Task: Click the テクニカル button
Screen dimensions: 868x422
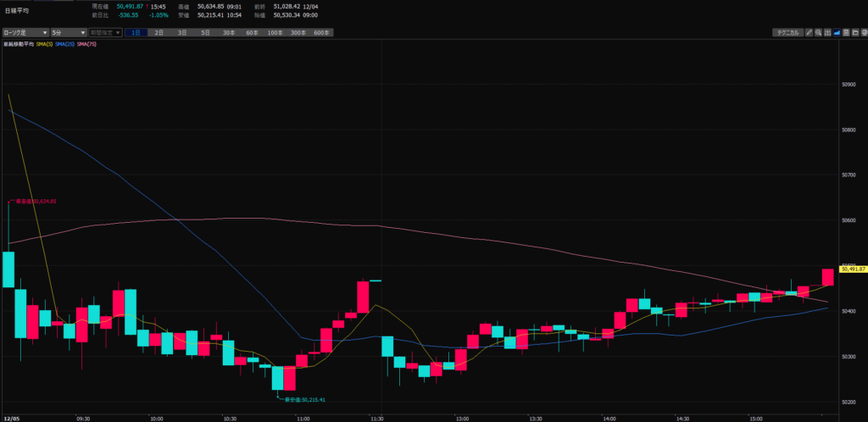Action: 787,32
